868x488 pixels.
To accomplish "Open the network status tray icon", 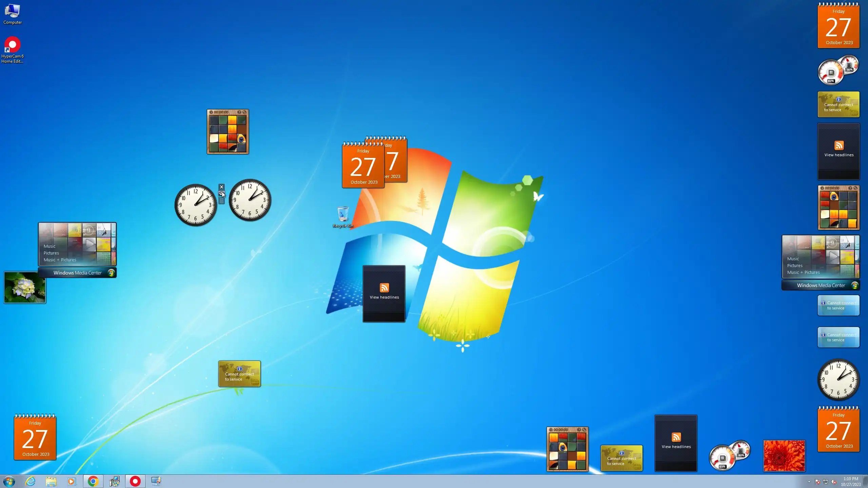I will pos(826,482).
